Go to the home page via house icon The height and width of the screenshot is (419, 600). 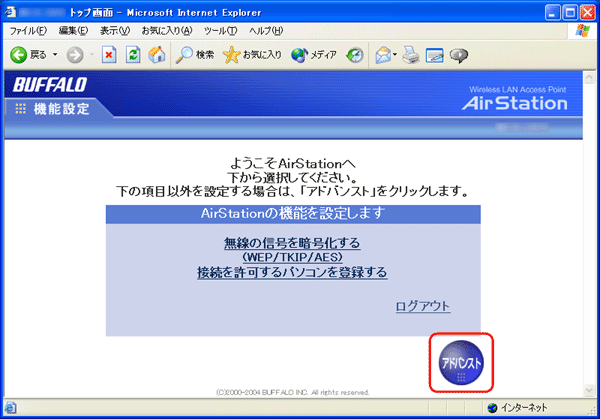[x=156, y=55]
